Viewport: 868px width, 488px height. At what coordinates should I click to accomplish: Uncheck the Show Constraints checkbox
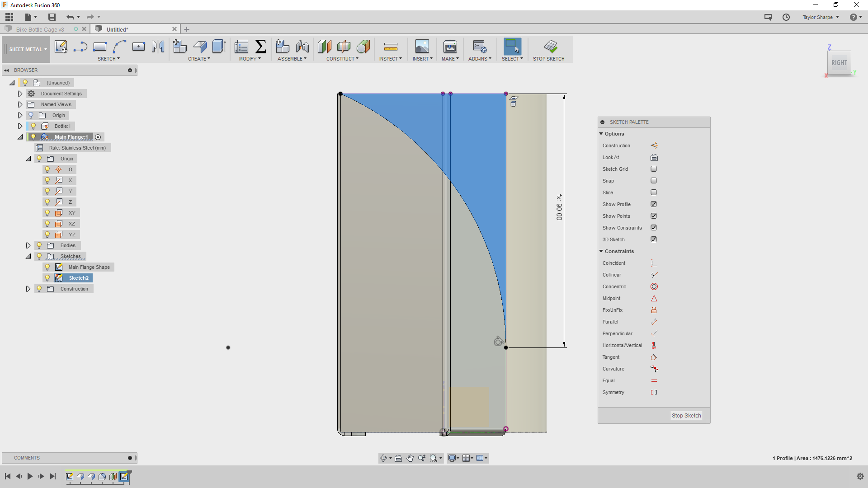click(x=654, y=228)
